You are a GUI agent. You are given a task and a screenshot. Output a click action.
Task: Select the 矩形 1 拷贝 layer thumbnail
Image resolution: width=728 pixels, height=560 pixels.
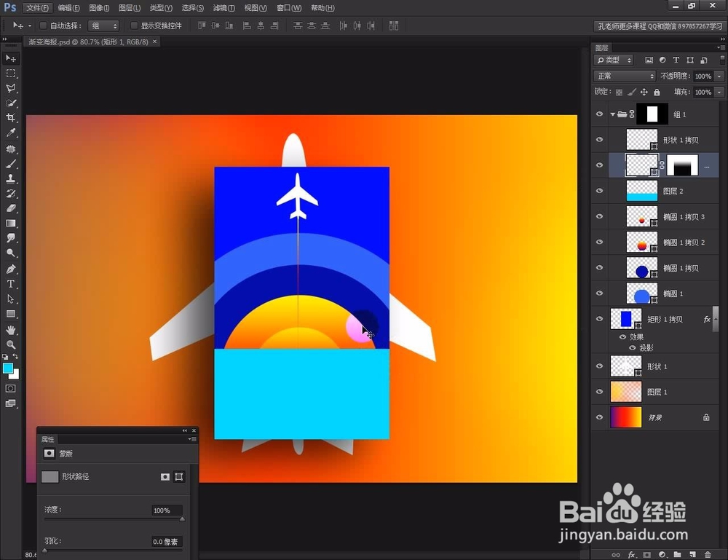click(x=625, y=319)
